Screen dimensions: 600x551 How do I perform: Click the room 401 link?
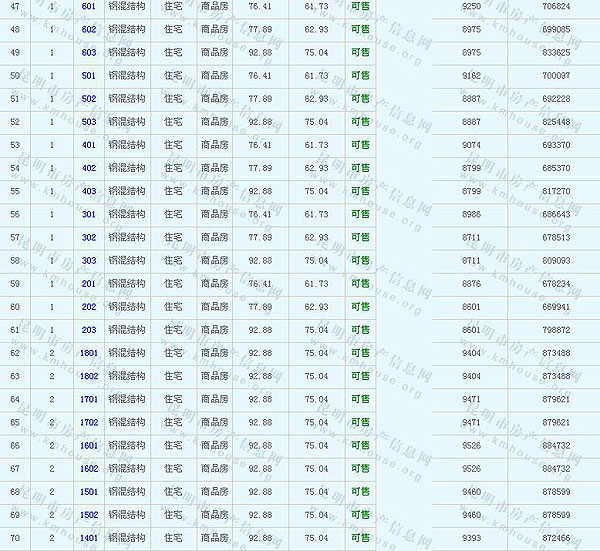(89, 145)
